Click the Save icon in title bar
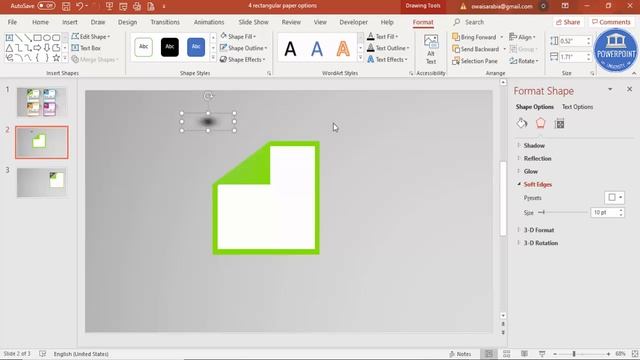 tap(65, 6)
